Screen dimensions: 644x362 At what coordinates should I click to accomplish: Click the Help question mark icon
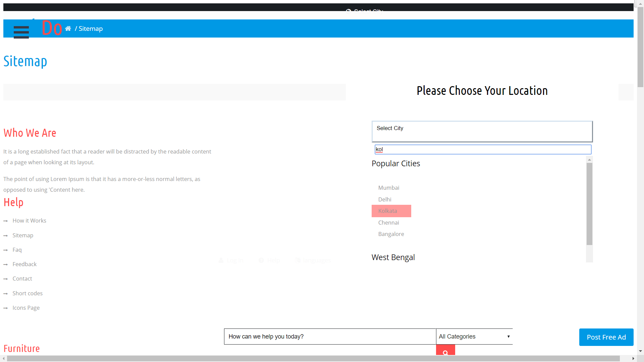coord(261,260)
